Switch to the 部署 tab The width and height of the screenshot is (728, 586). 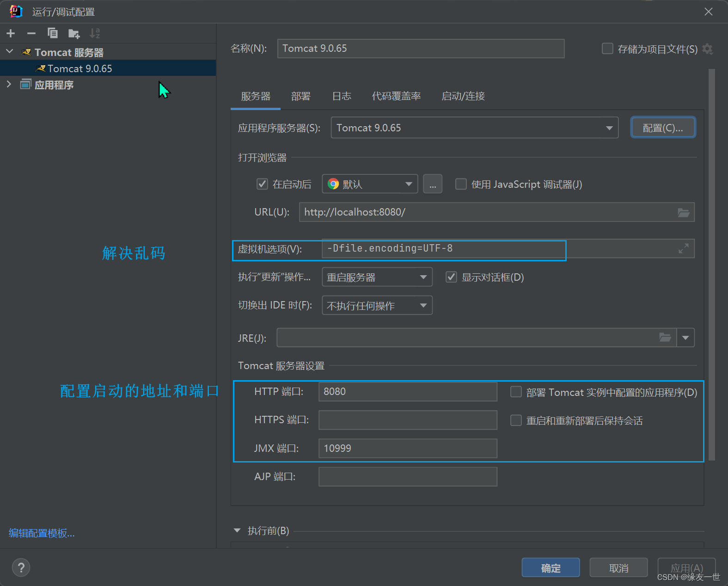coord(301,96)
